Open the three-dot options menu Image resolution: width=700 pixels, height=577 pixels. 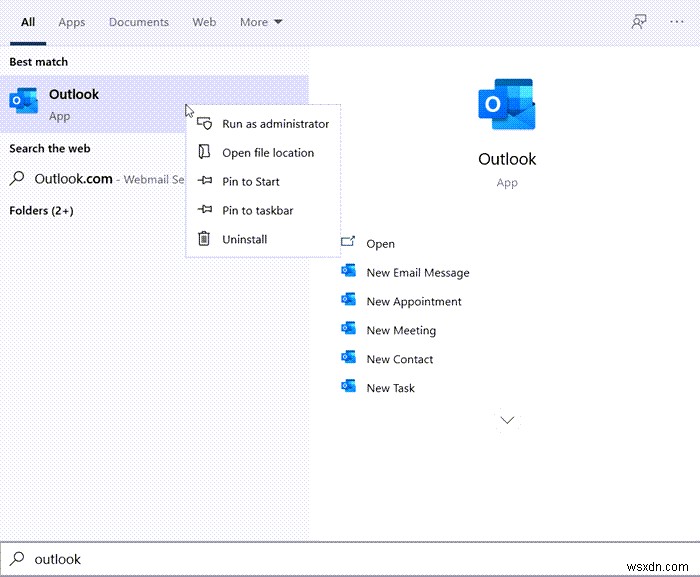click(677, 21)
